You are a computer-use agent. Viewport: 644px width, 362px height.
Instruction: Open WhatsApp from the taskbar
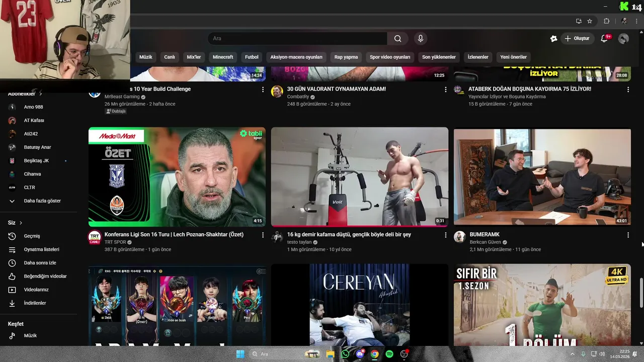(x=345, y=354)
